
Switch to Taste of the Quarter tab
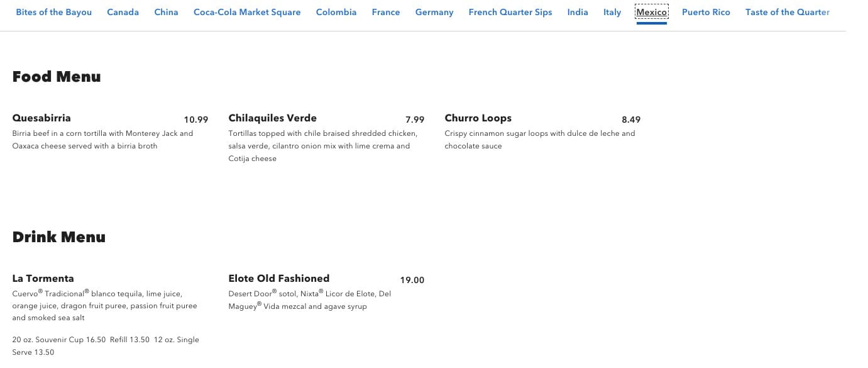click(x=787, y=13)
